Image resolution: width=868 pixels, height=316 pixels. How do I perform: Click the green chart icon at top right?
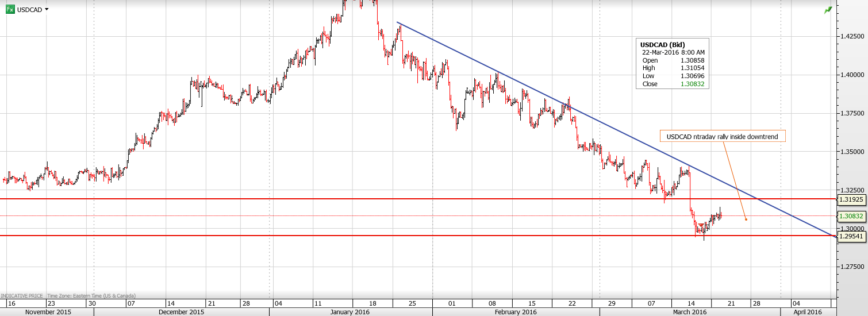pos(828,10)
